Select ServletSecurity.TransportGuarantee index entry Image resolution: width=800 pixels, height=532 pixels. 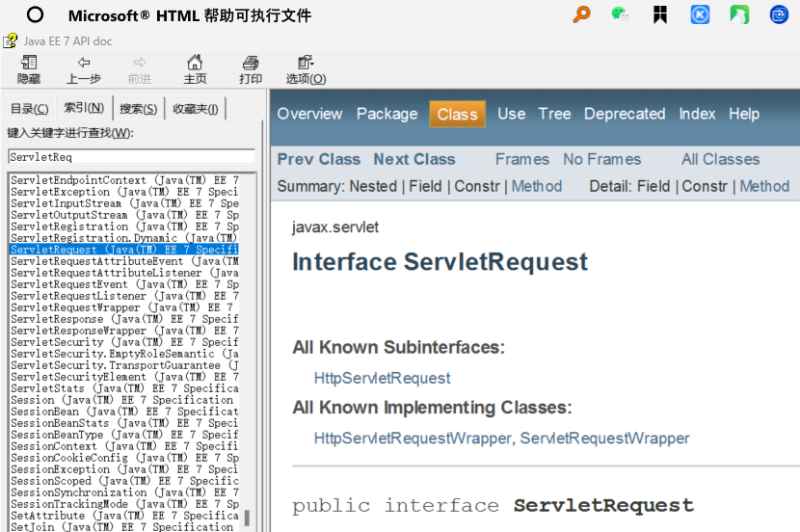(124, 365)
